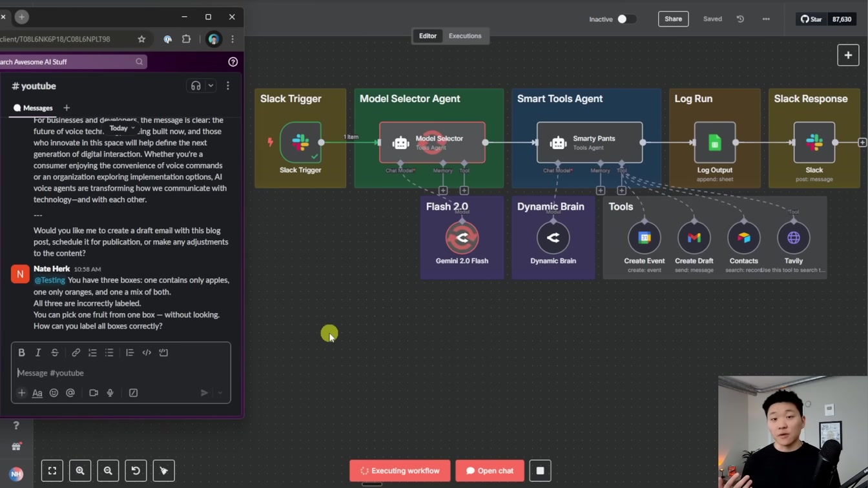Select the Messages tab in Slack
Screen dimensions: 868x488
34,108
